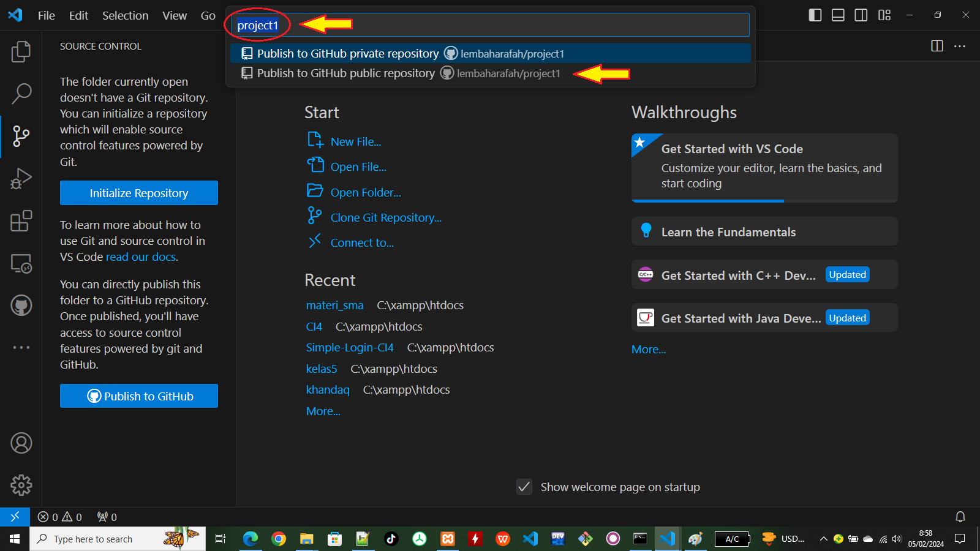The width and height of the screenshot is (980, 551).
Task: Toggle panel layout icon in title bar
Action: click(838, 15)
